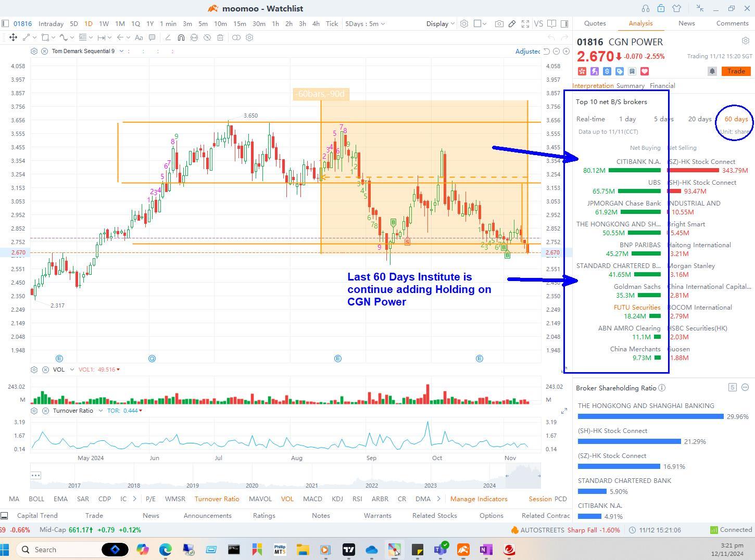Click the Adjusted price link
This screenshot has width=755, height=560.
click(527, 51)
